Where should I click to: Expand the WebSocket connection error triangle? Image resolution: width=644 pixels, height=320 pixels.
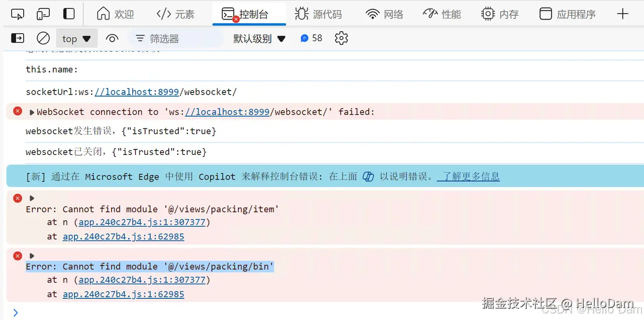coord(32,112)
